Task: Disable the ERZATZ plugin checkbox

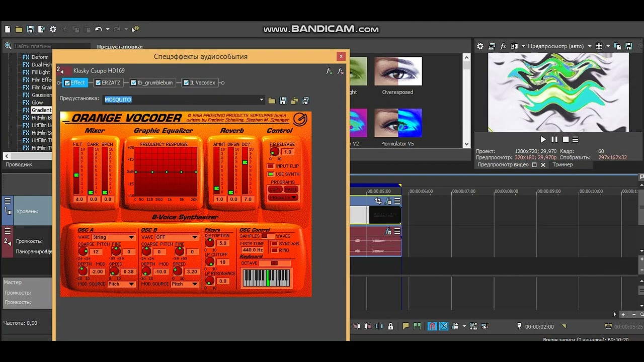Action: point(98,83)
